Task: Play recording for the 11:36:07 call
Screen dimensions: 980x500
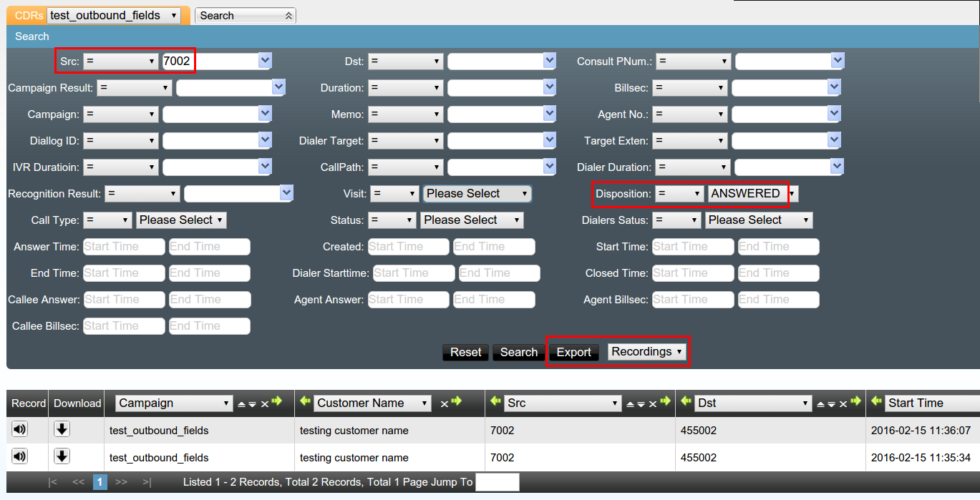Action: [x=19, y=430]
